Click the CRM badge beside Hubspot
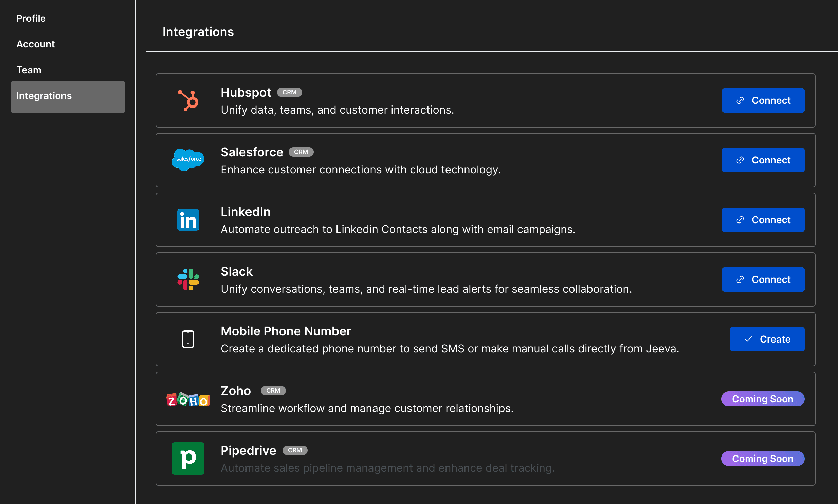Screen dimensions: 838x504 [x=289, y=92]
